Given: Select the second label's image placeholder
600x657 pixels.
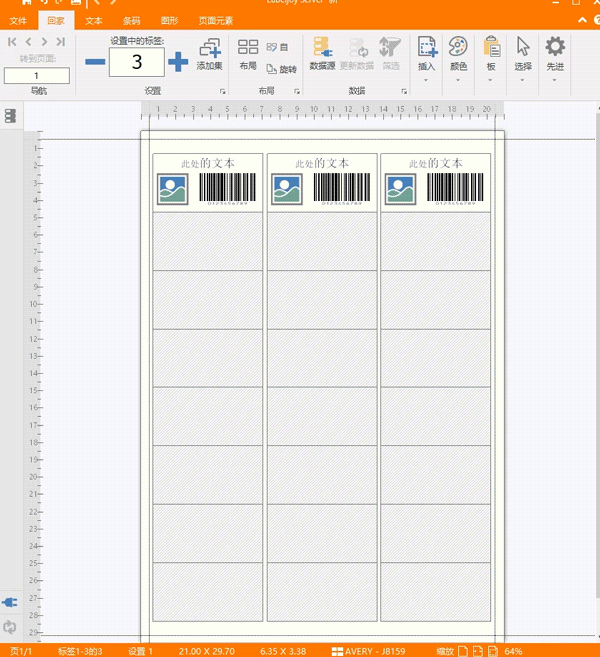Looking at the screenshot, I should click(287, 189).
